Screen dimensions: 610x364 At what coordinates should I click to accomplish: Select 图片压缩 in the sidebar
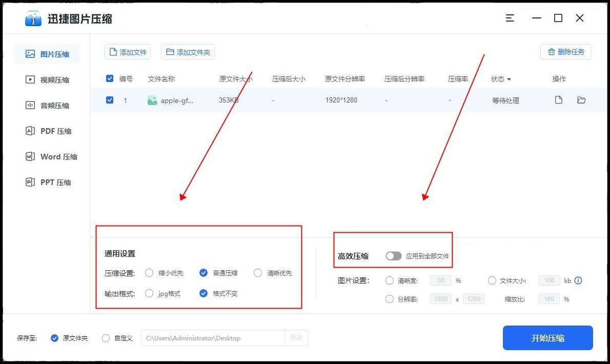pyautogui.click(x=47, y=54)
